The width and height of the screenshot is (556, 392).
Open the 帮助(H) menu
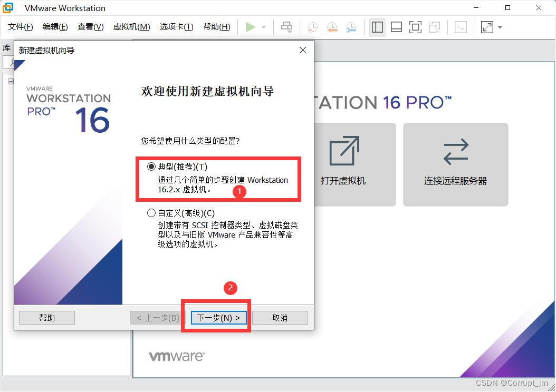tap(216, 27)
